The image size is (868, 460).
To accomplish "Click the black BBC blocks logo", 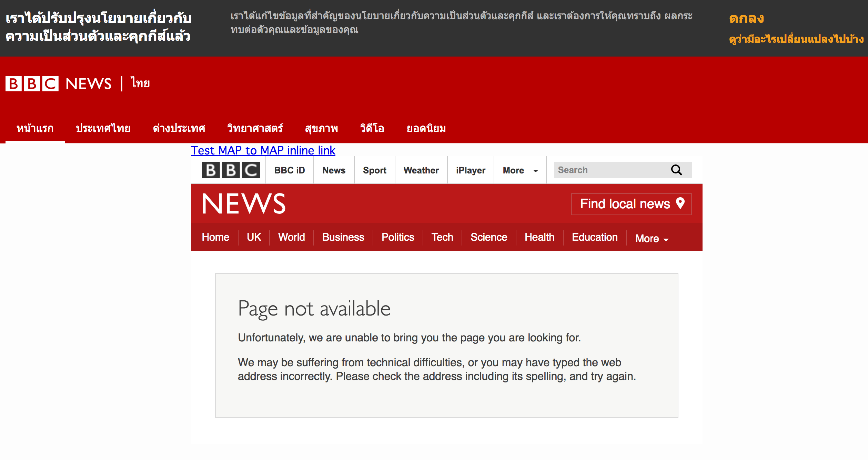I will tap(231, 170).
